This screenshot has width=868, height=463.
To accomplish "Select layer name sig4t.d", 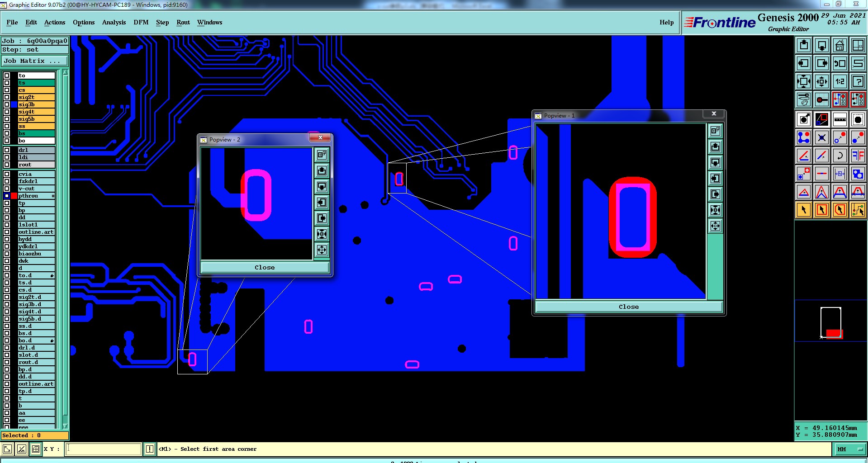I will click(x=36, y=312).
